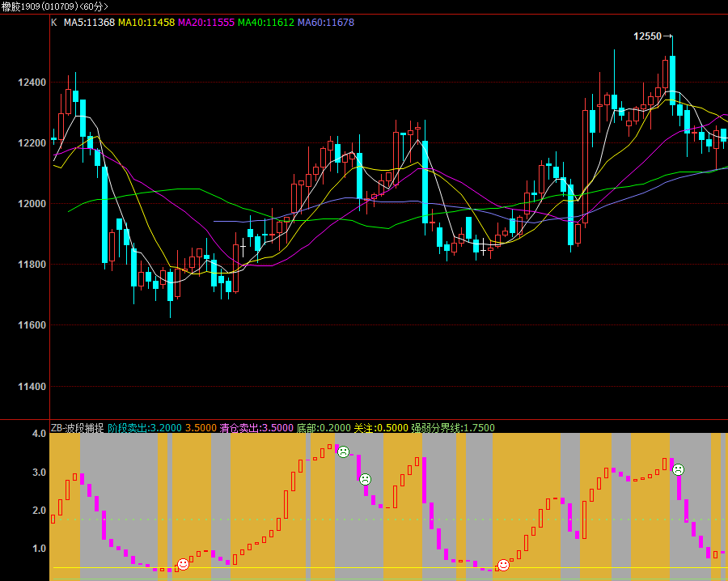Click the 12400 price axis label
The height and width of the screenshot is (581, 728).
pyautogui.click(x=32, y=83)
